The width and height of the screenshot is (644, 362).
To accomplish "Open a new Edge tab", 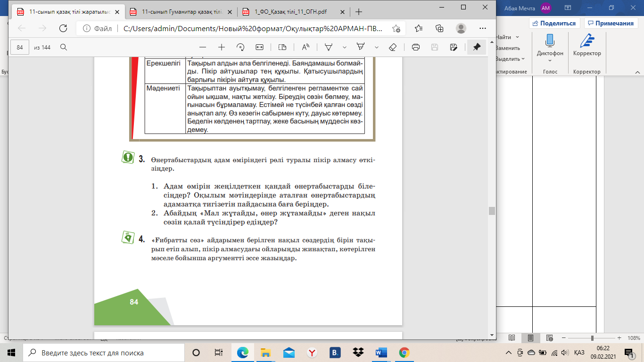I will tap(359, 12).
